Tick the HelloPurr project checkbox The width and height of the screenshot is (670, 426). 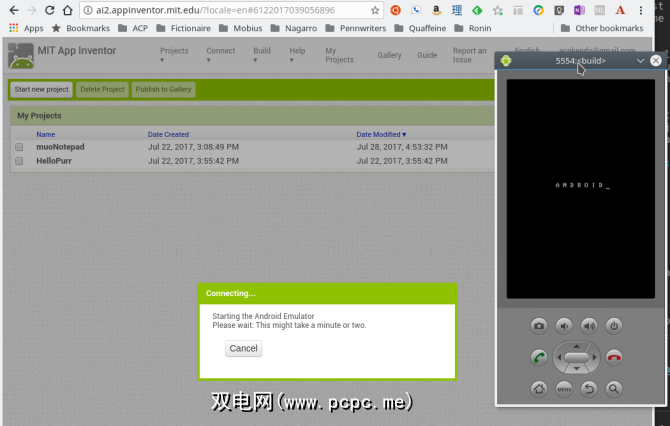click(x=19, y=161)
